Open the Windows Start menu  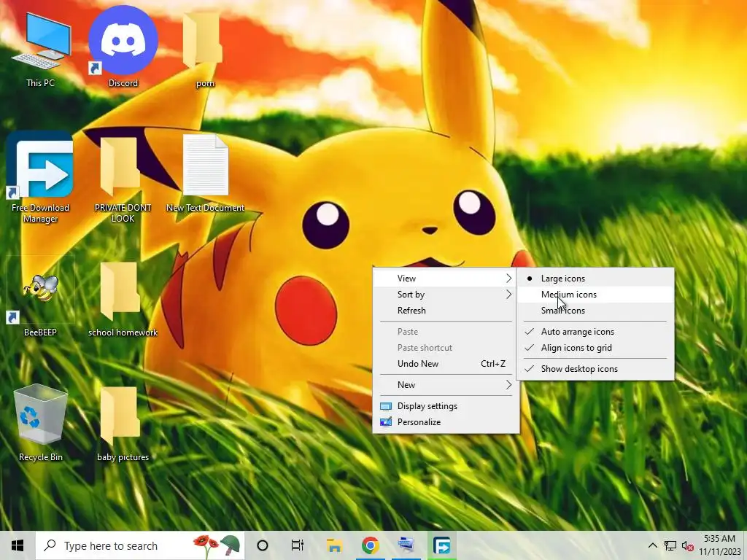18,545
